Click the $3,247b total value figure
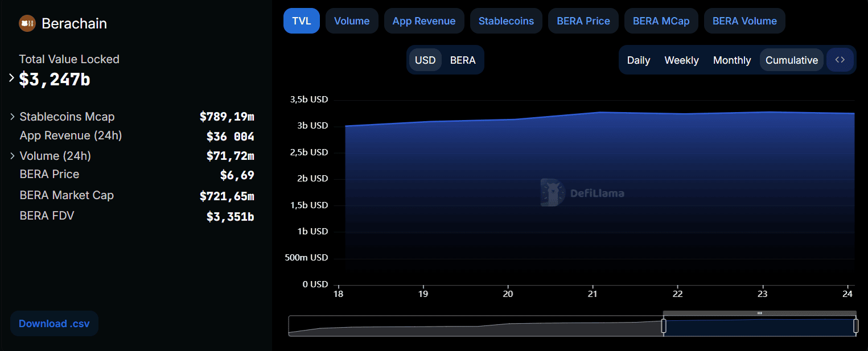This screenshot has width=868, height=351. click(x=55, y=79)
